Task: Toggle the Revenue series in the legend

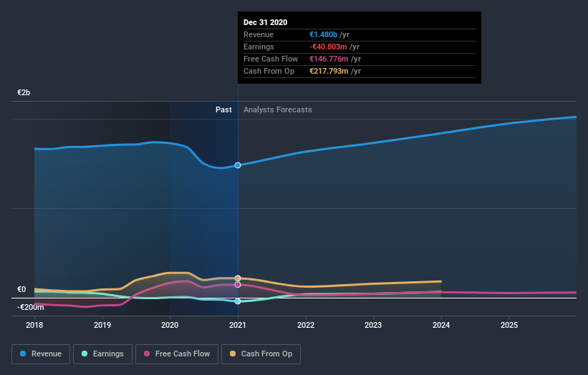Action: (41, 354)
